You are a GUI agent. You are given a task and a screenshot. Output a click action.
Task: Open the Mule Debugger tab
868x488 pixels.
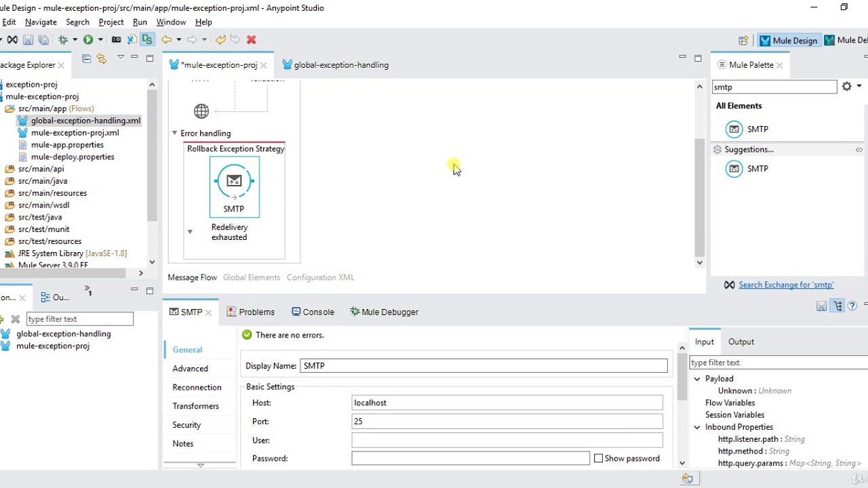[384, 312]
